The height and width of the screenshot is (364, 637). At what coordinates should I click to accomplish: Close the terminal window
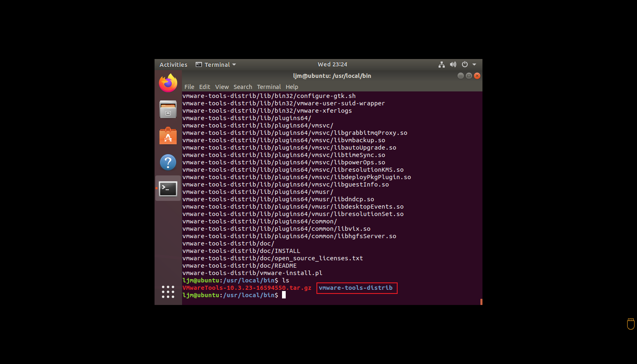(477, 76)
